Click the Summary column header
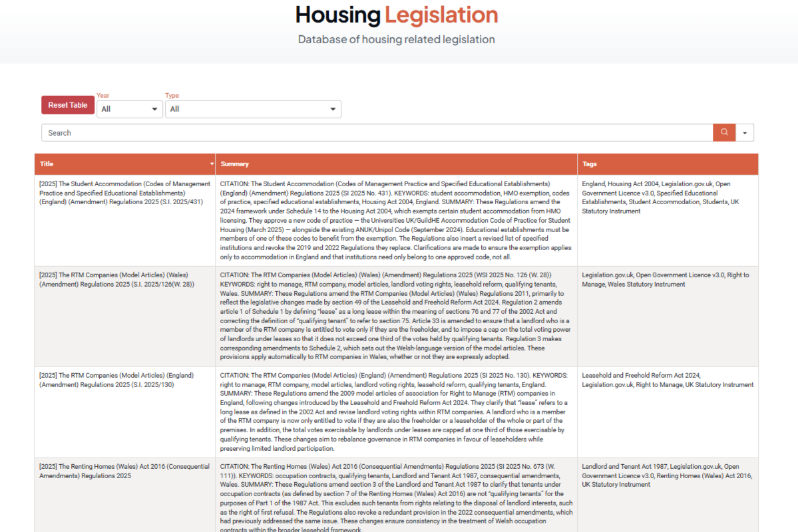Screen dimensions: 798x532 click(x=235, y=164)
